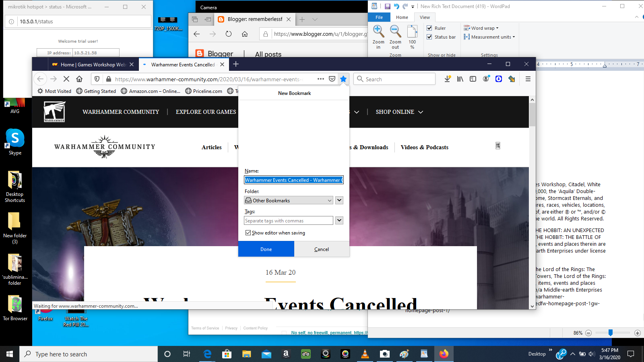Click Firefox Search box
The width and height of the screenshot is (644, 362).
394,79
